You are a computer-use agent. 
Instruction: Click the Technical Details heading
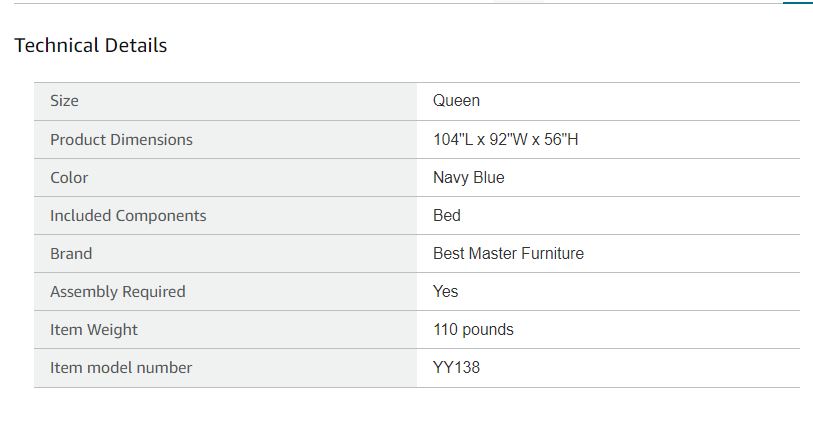point(90,45)
